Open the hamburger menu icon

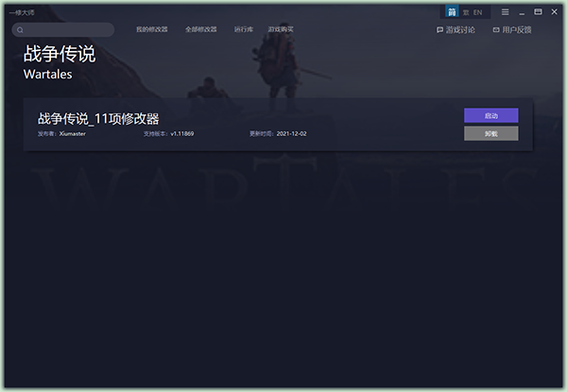pos(506,12)
